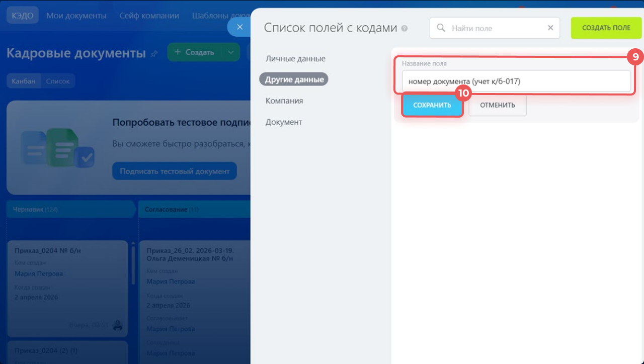Click the pin icon next to Кадровые документы
The image size is (644, 364).
coord(154,53)
